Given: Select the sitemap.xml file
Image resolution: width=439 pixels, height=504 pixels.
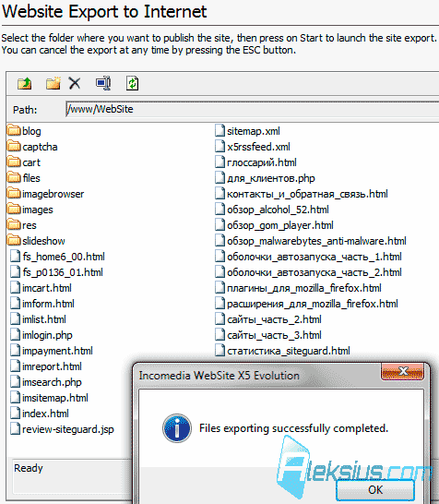Looking at the screenshot, I should point(247,131).
